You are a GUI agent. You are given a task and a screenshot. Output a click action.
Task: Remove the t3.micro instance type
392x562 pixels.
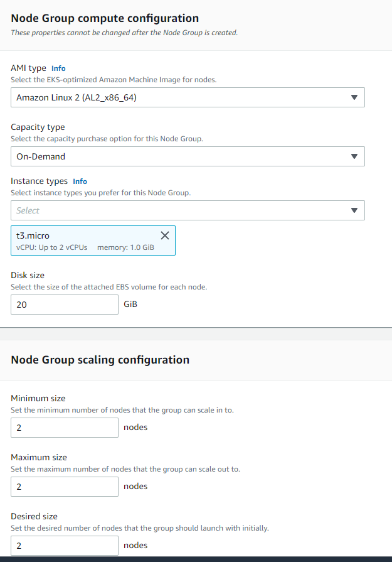pos(165,235)
